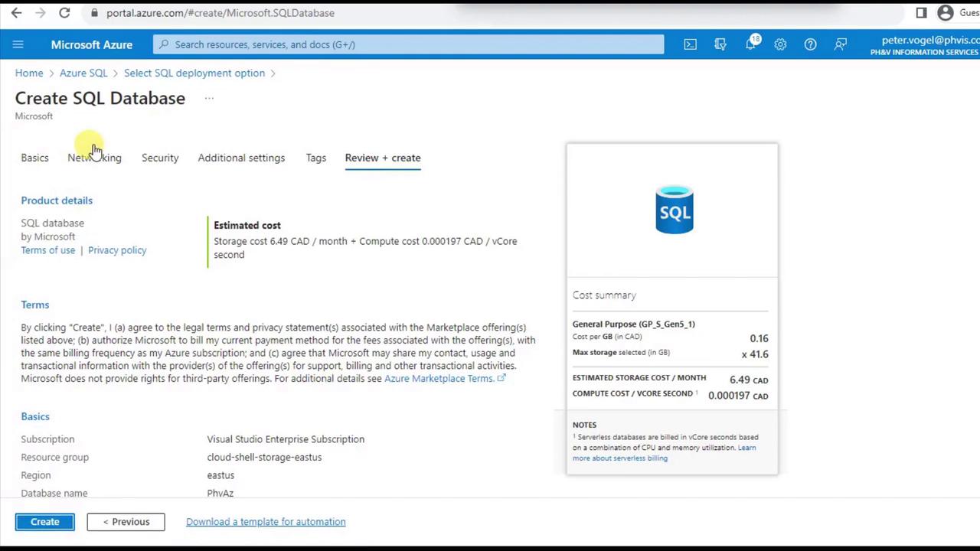Image resolution: width=980 pixels, height=551 pixels.
Task: Click the Basics section heading
Action: coord(35,416)
